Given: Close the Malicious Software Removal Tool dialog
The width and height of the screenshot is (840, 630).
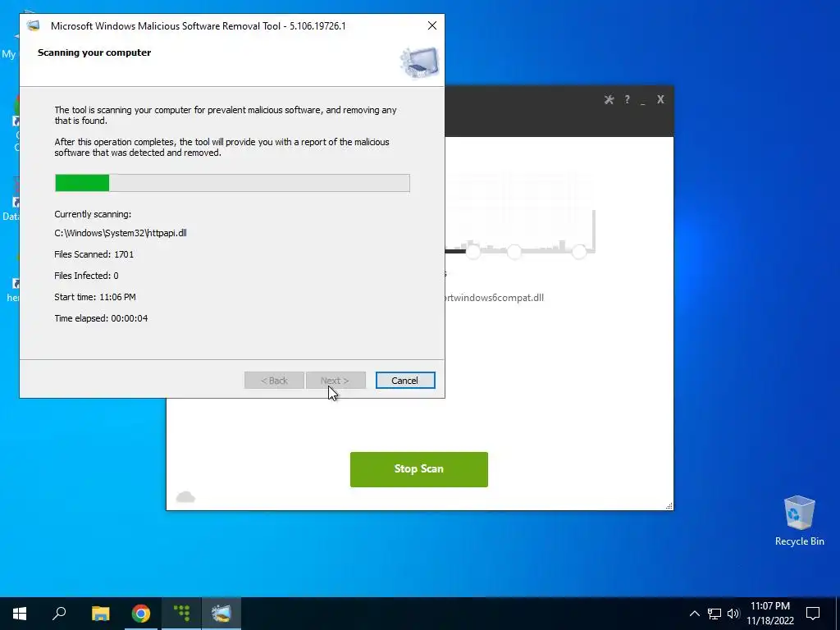Looking at the screenshot, I should click(x=431, y=25).
